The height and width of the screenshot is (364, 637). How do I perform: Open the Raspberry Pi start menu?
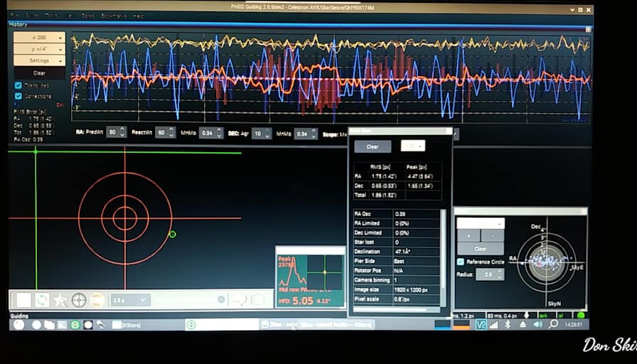(x=18, y=325)
